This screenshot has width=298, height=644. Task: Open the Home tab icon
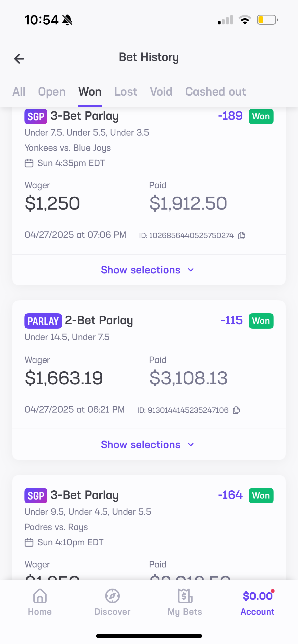pyautogui.click(x=40, y=596)
